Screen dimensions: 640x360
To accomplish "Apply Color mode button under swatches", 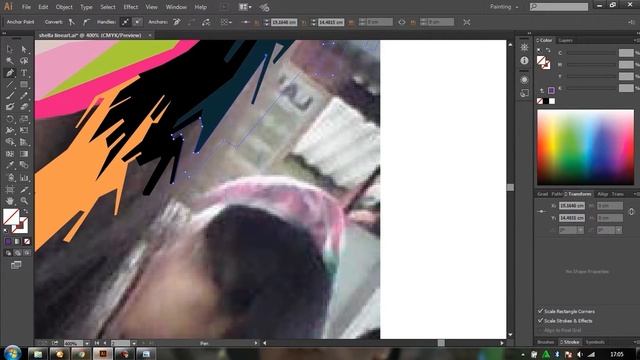I will coord(8,242).
